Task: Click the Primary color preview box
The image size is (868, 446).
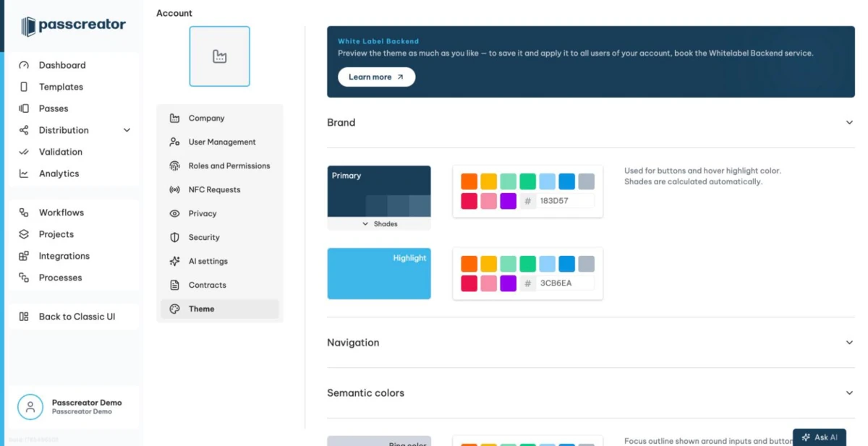Action: point(379,192)
